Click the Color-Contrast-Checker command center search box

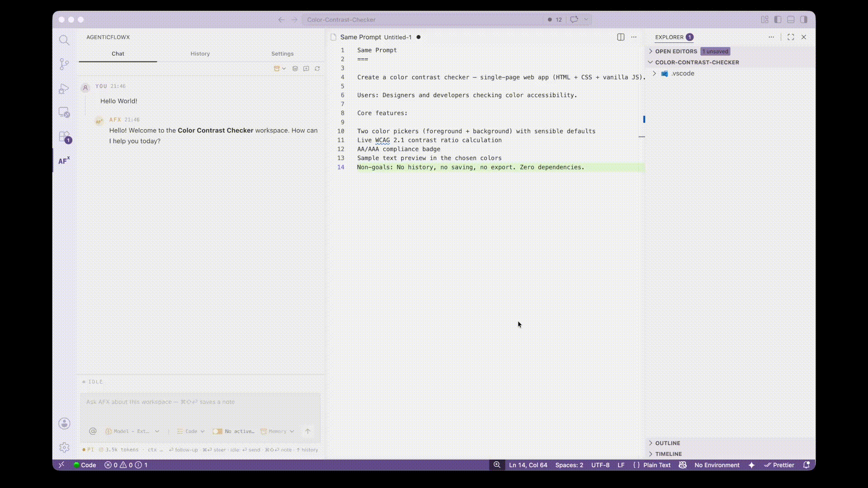(423, 19)
